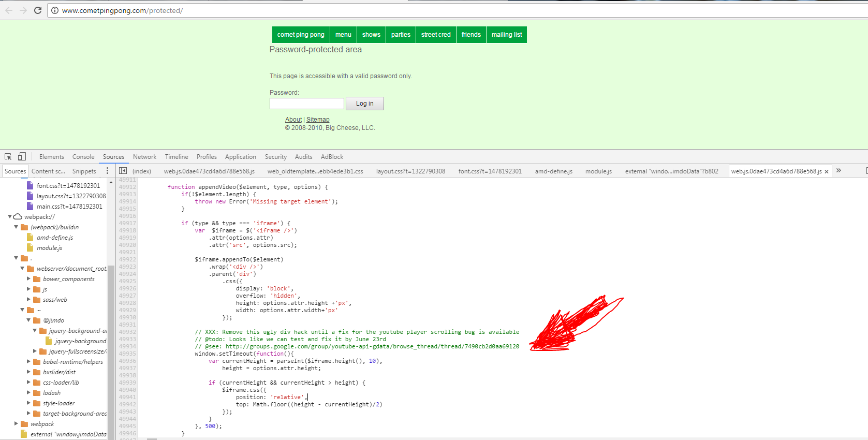Viewport: 868px width, 440px height.
Task: Go forward using the browser forward arrow
Action: 23,10
